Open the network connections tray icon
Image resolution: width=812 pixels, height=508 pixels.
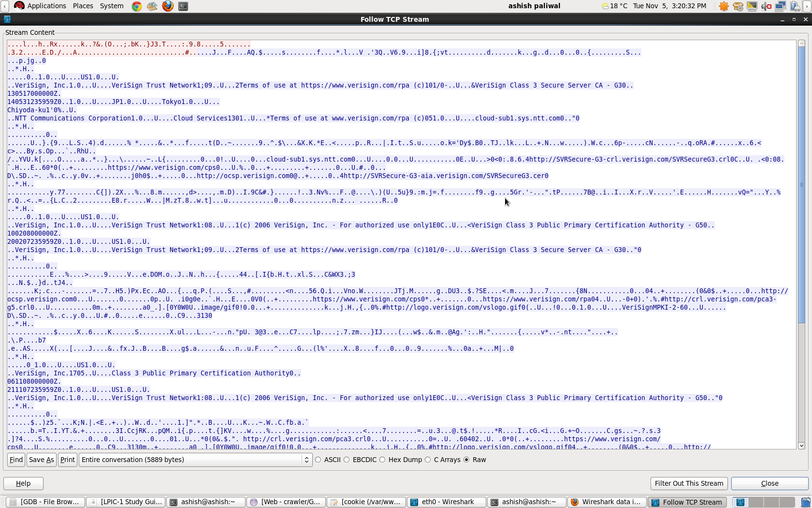781,6
